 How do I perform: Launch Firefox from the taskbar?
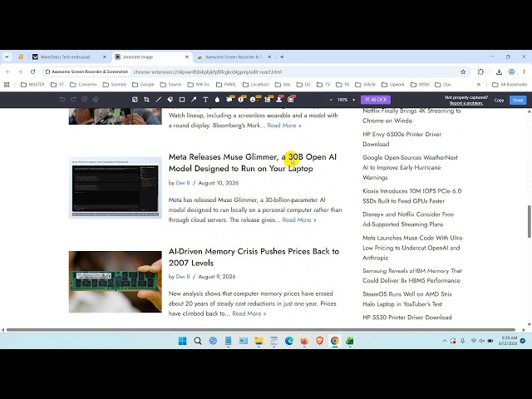[304, 341]
